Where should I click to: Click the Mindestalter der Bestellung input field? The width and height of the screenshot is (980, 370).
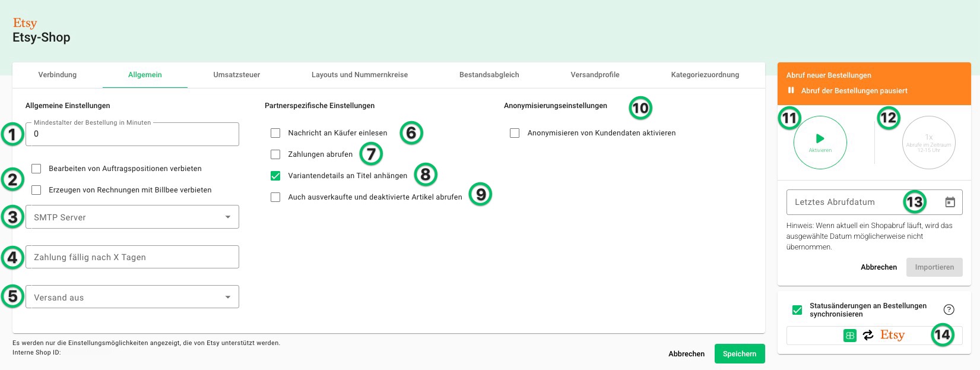(132, 134)
